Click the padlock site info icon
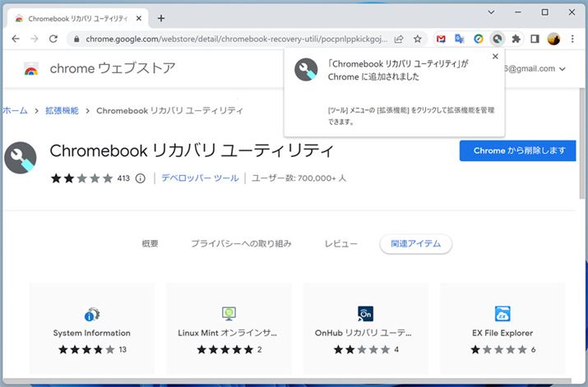 pyautogui.click(x=76, y=39)
